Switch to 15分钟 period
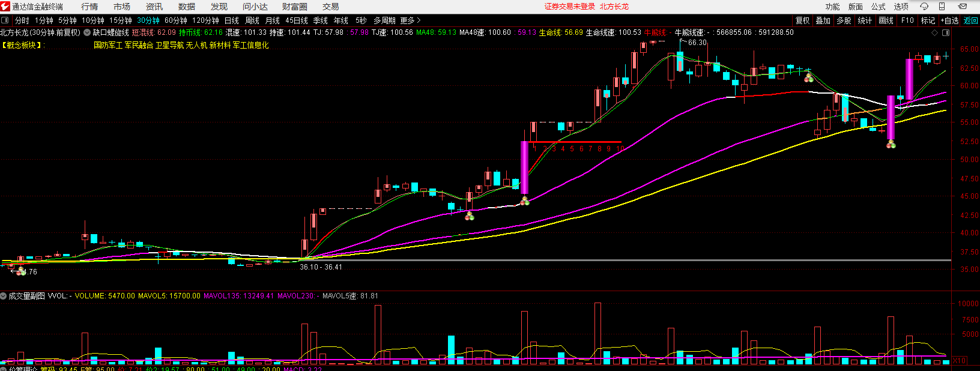The image size is (980, 371). pyautogui.click(x=121, y=20)
